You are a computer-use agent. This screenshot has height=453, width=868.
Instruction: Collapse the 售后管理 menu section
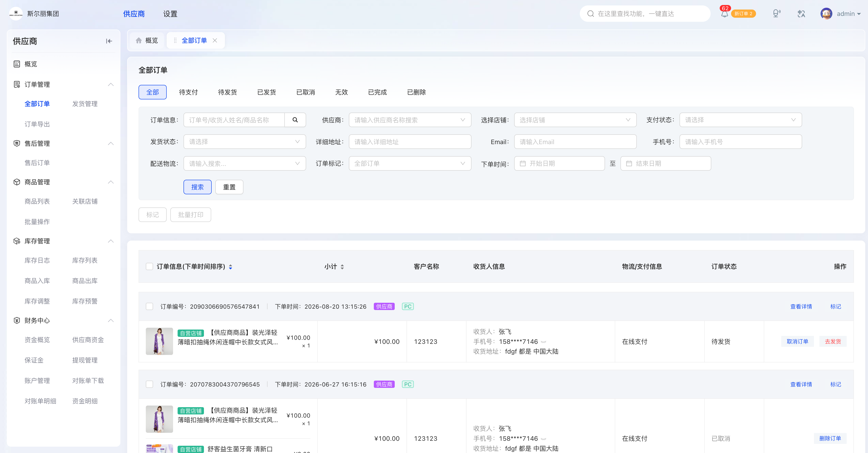click(111, 143)
